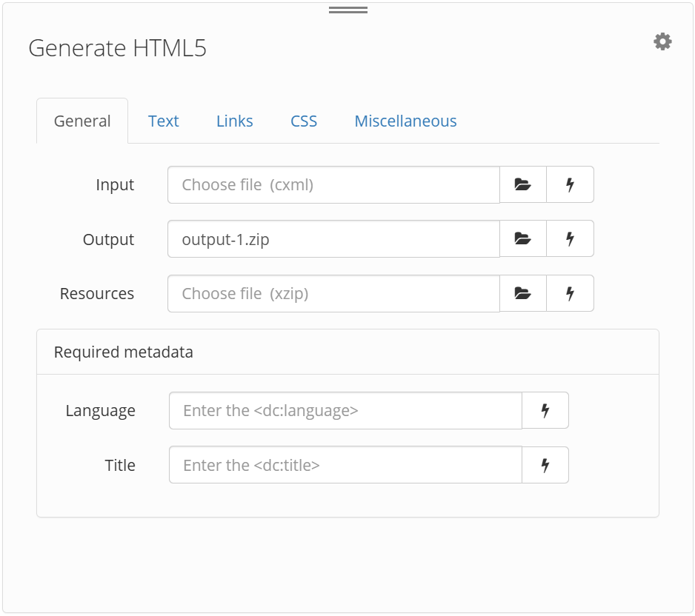Open the Miscellaneous tab
695x616 pixels.
(405, 121)
